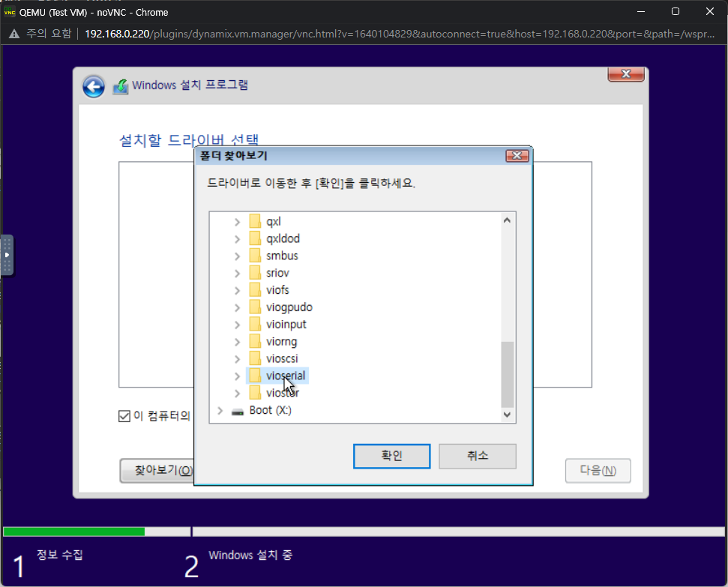Image resolution: width=728 pixels, height=587 pixels.
Task: Select the Boot (X:) drive label
Action: click(270, 411)
